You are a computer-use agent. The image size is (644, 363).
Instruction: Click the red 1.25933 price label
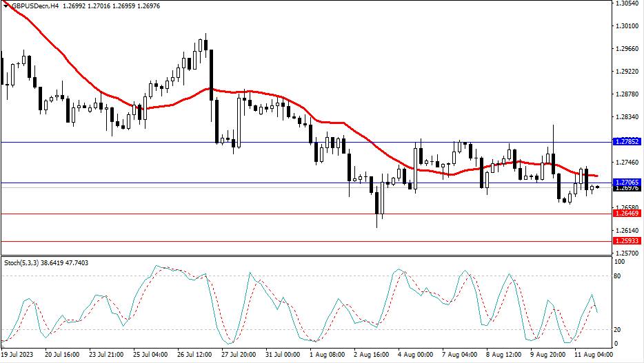pos(626,241)
